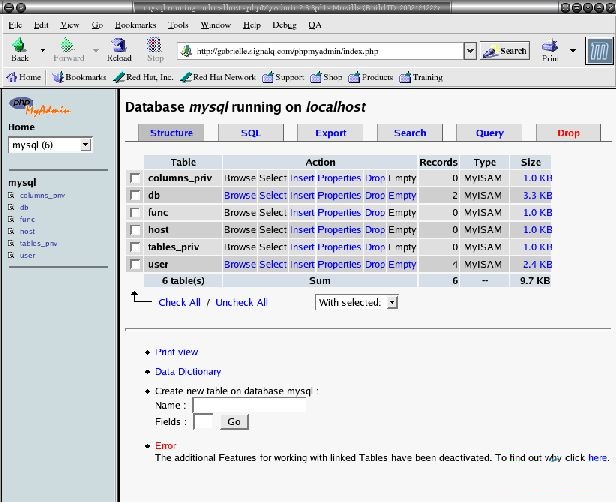The height and width of the screenshot is (502, 616).
Task: Click Insert link in func row
Action: (302, 213)
